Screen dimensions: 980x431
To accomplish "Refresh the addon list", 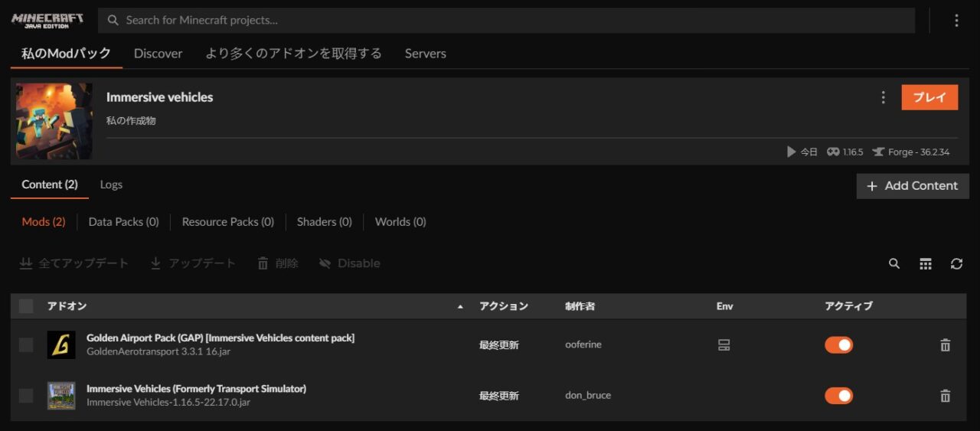I will 956,263.
